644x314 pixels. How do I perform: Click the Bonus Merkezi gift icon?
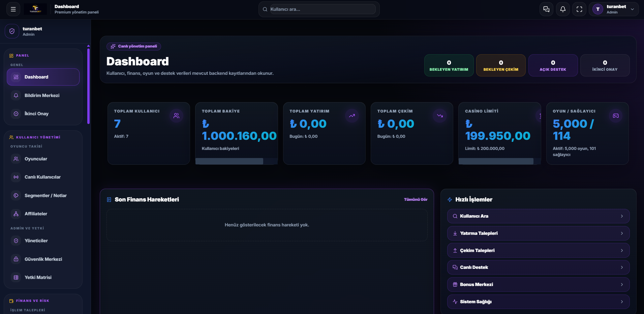coord(455,284)
